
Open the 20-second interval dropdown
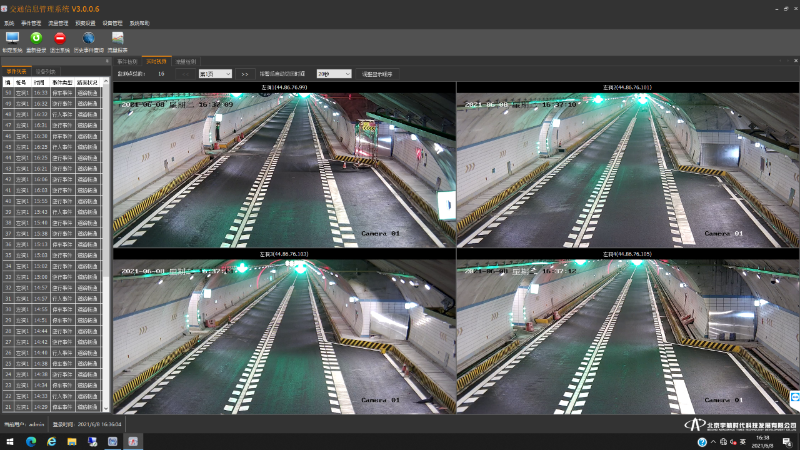[334, 74]
